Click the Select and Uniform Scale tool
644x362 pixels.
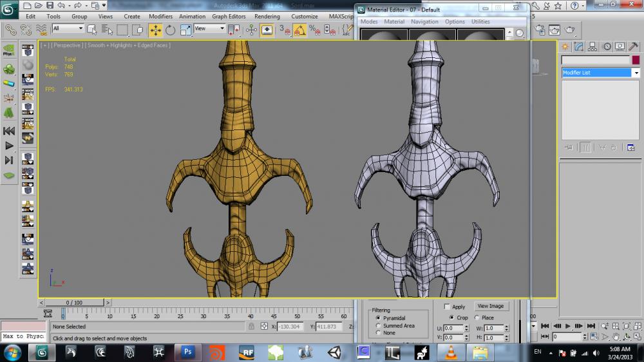186,30
